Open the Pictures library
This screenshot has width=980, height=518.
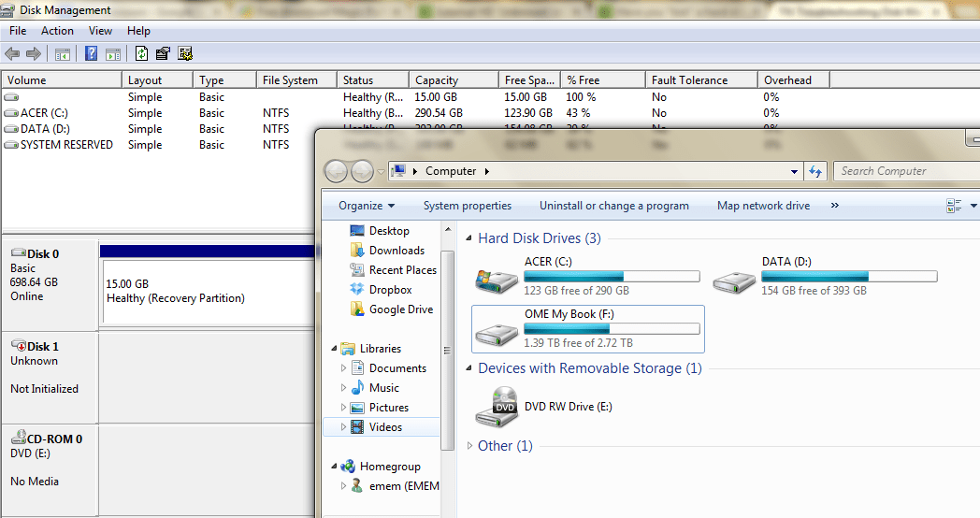[380, 408]
